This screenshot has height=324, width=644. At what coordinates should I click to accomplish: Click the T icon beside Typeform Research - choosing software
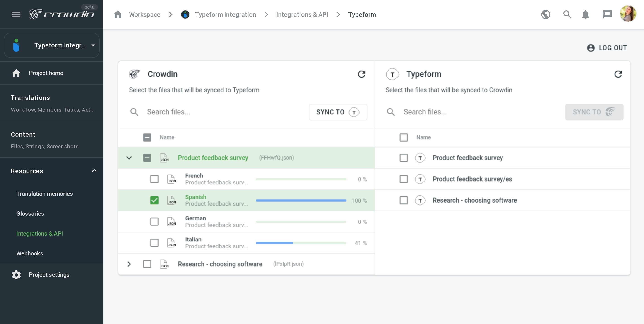tap(420, 200)
